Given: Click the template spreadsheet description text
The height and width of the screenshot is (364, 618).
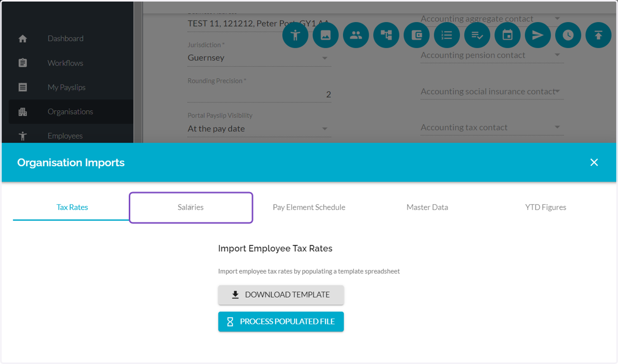Looking at the screenshot, I should (309, 271).
